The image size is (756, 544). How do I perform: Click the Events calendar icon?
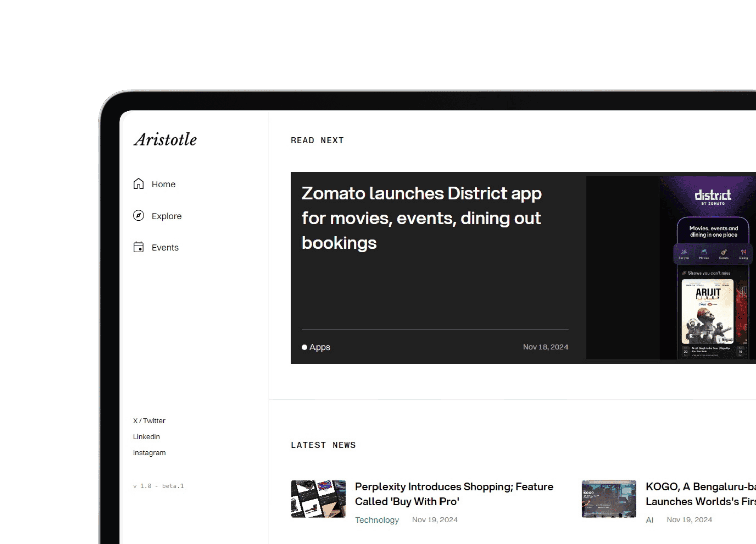point(138,247)
